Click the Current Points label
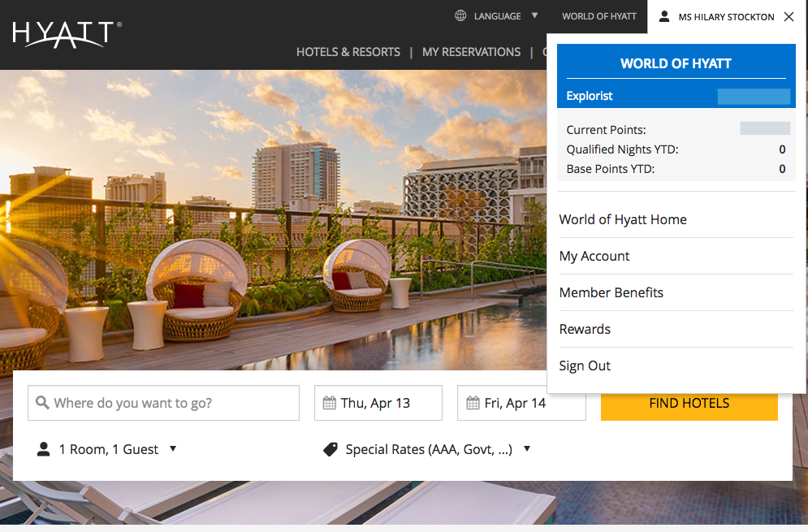 coord(606,130)
